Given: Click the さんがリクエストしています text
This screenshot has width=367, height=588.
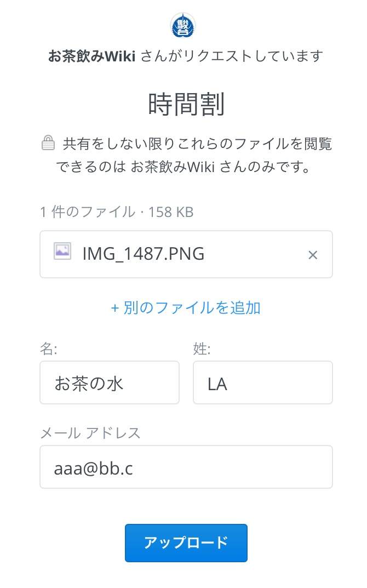Looking at the screenshot, I should [x=232, y=56].
